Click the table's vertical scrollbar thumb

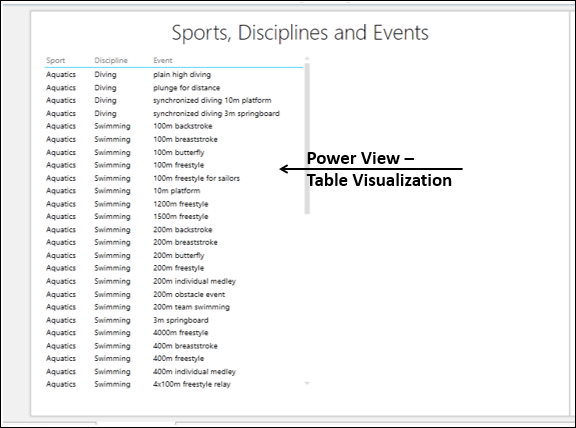pos(307,139)
